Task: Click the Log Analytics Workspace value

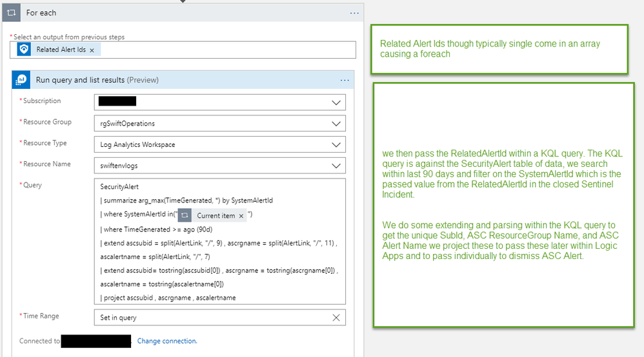Action: [x=137, y=144]
